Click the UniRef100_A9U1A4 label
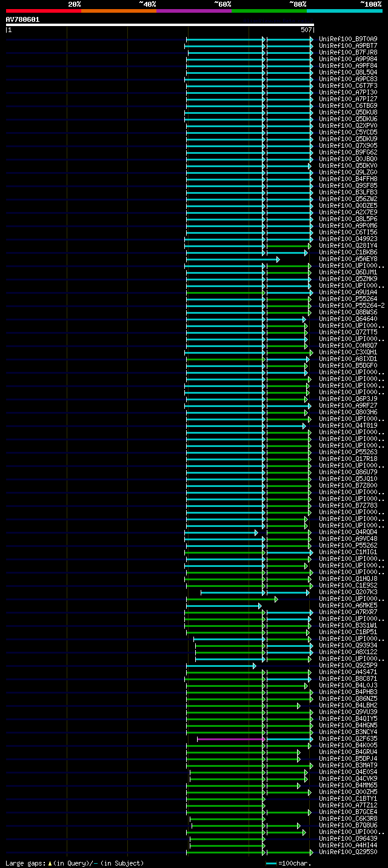 348,293
